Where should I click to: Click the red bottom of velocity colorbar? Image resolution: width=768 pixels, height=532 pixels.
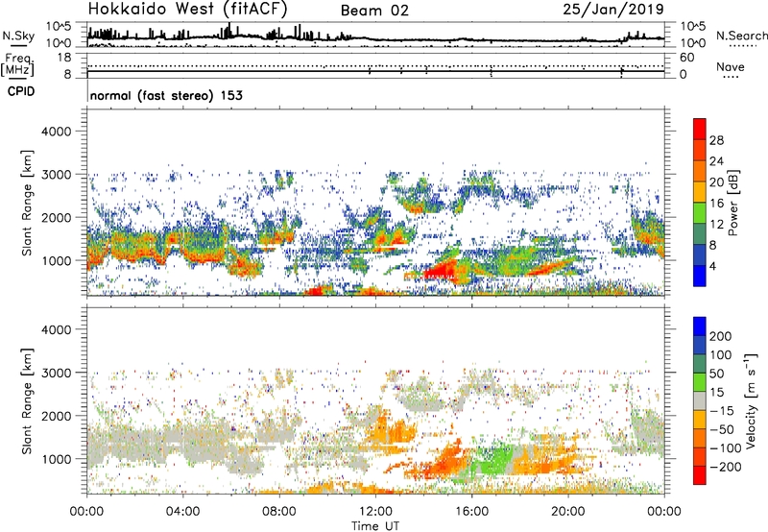pos(700,475)
